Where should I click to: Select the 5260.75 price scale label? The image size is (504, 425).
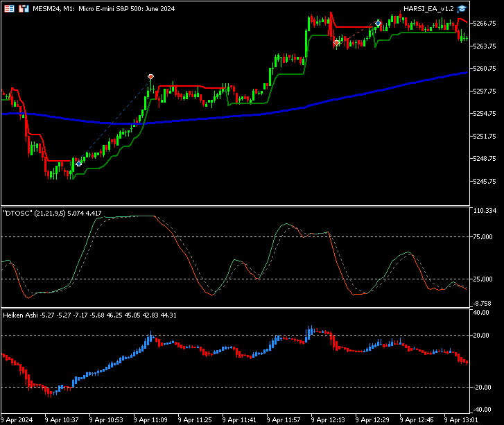(x=485, y=68)
